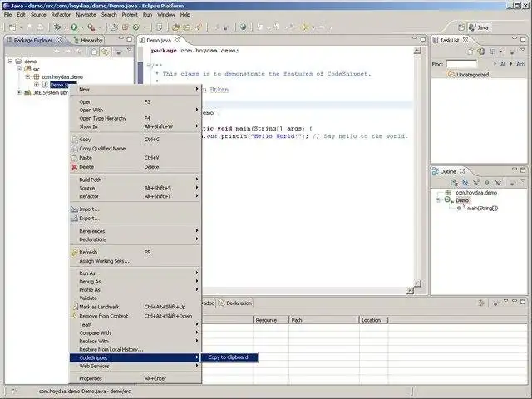Image resolution: width=532 pixels, height=399 pixels.
Task: Toggle Focus on Active Task in Outline
Action: 512,183
